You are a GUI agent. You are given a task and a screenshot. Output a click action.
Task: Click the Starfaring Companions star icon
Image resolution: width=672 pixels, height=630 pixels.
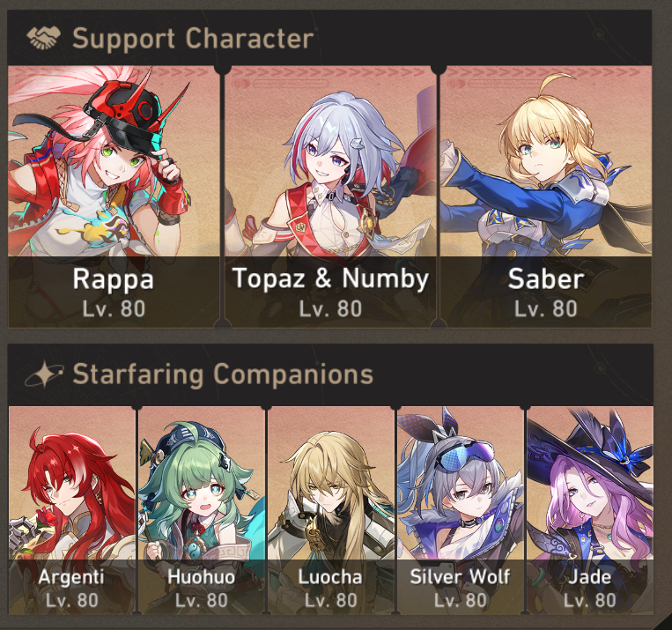coord(44,374)
